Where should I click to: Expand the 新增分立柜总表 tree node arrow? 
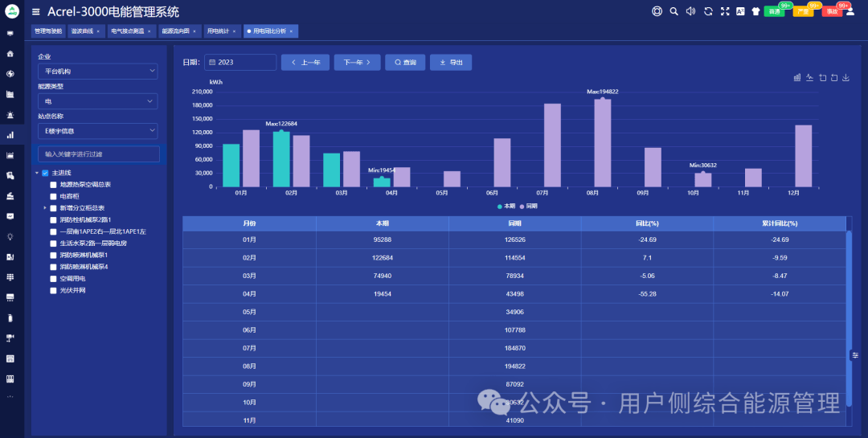tap(45, 208)
